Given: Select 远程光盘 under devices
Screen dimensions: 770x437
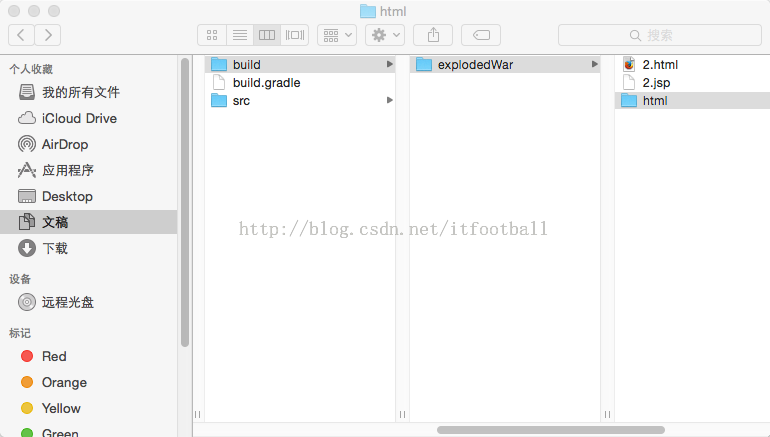Looking at the screenshot, I should pyautogui.click(x=88, y=302).
